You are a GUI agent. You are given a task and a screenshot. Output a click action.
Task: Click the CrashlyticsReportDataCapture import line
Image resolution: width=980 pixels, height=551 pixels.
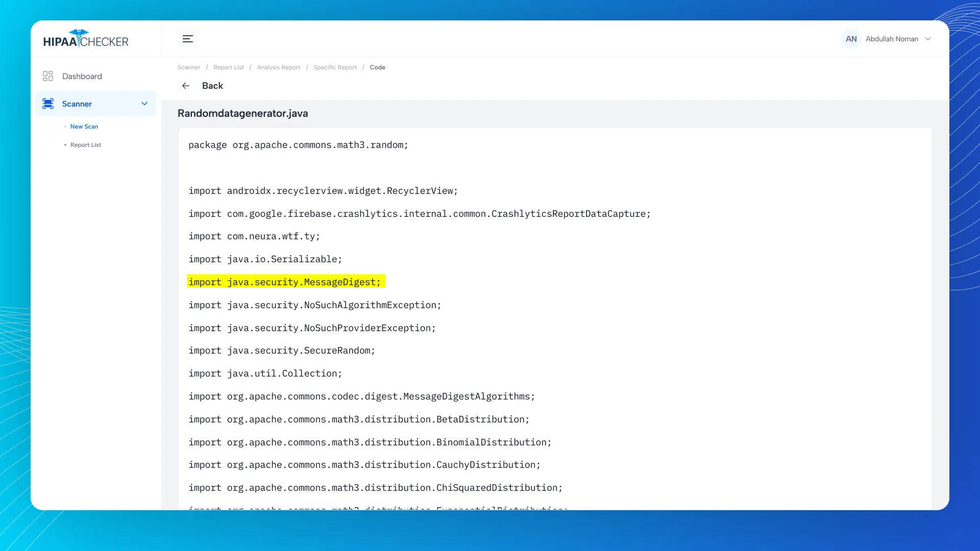click(x=420, y=214)
